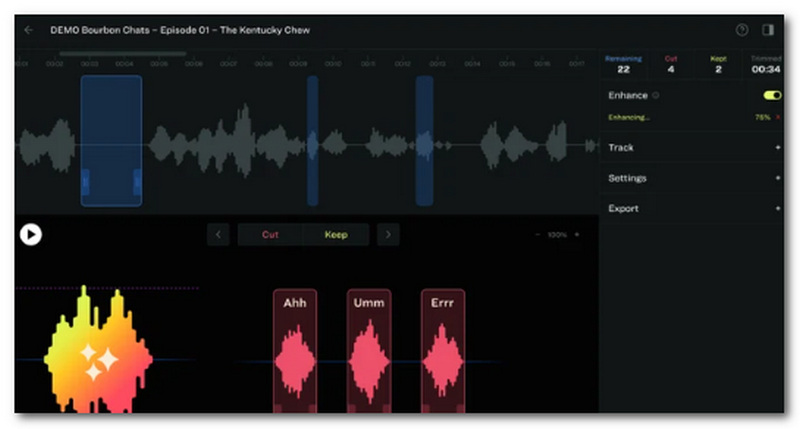Click the zoom out minus icon

pos(538,235)
